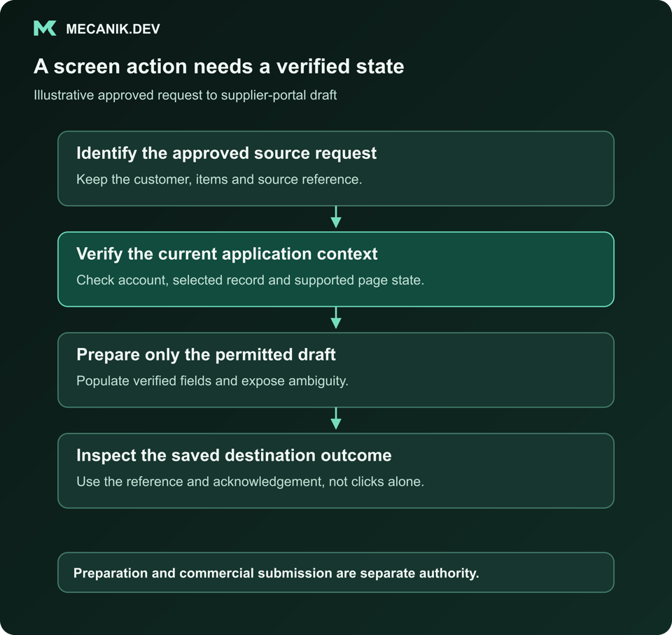Select the heading 'A screen action needs a verified state'
The height and width of the screenshot is (635, 672).
click(x=218, y=67)
